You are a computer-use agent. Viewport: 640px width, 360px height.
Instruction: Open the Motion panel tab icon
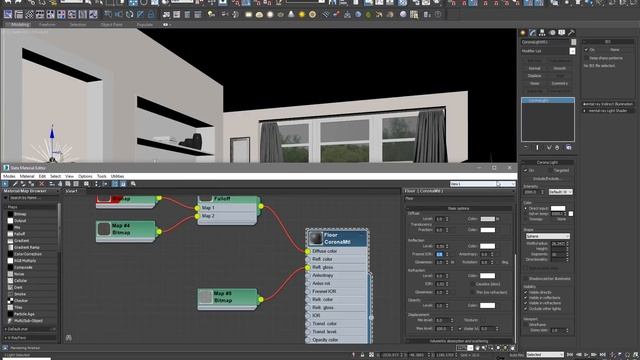(552, 33)
